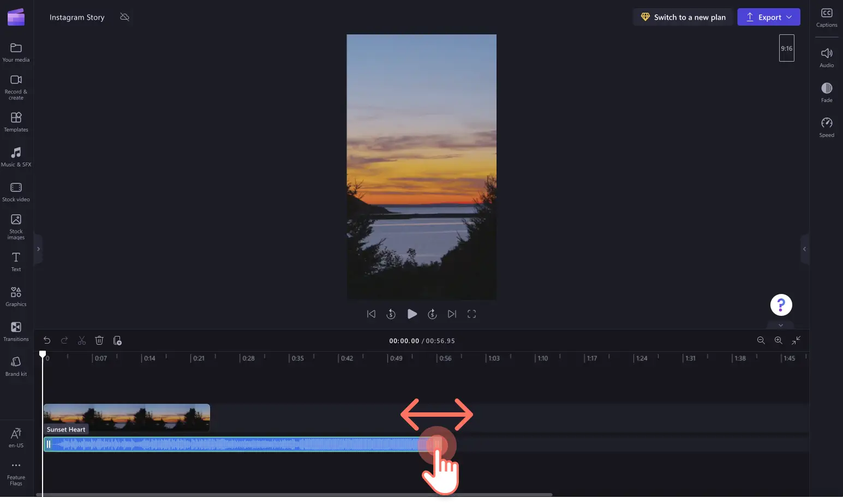Select the Sunset Heart audio track
Viewport: 843px width, 504px height.
242,444
